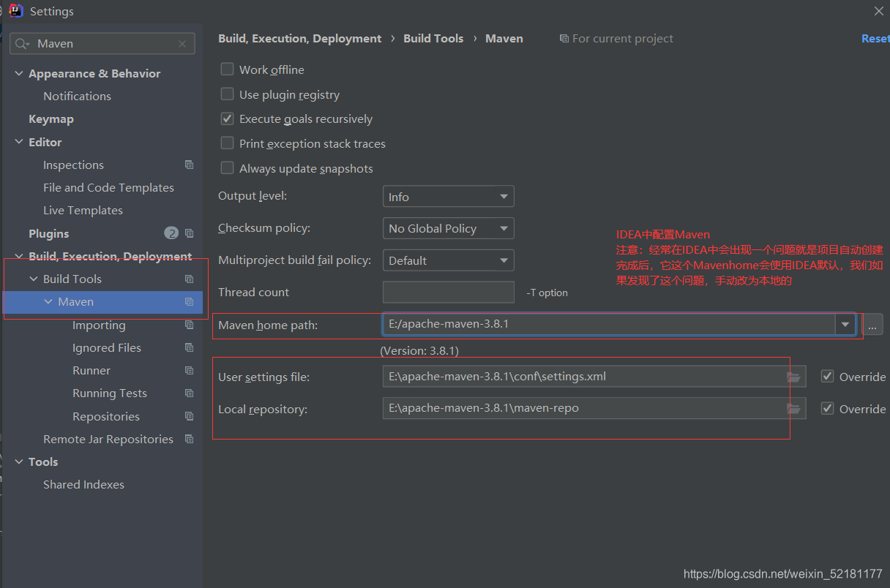The image size is (890, 588).
Task: Toggle Override for User settings file
Action: [x=828, y=377]
